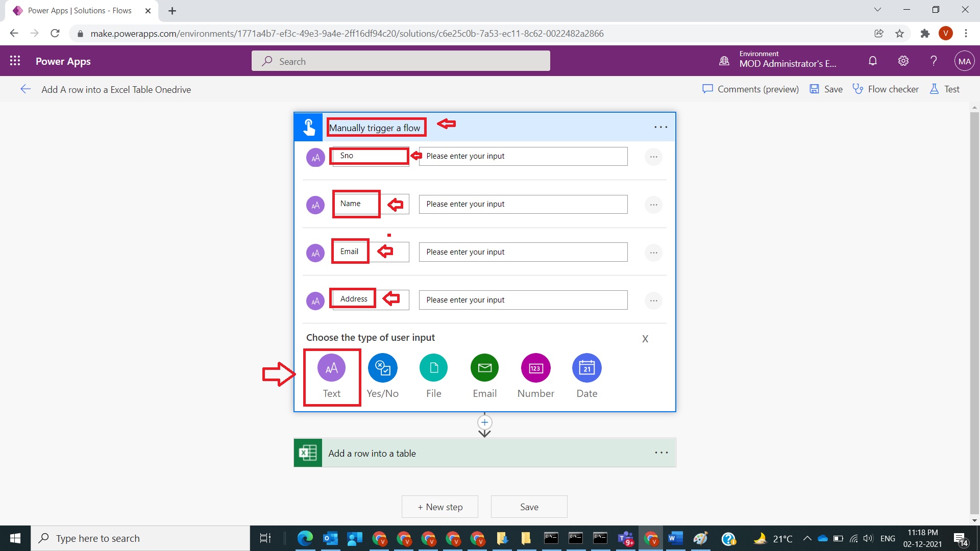
Task: Pick the File input type
Action: [x=433, y=368]
